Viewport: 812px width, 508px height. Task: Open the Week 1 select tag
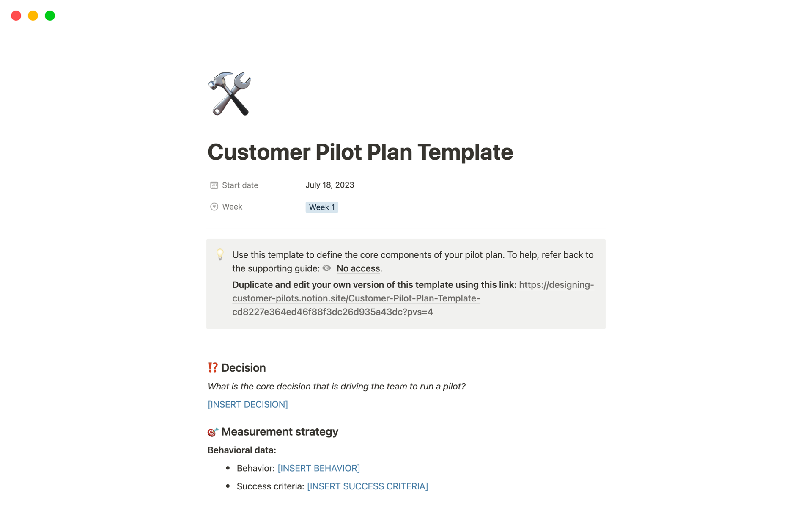click(x=321, y=207)
